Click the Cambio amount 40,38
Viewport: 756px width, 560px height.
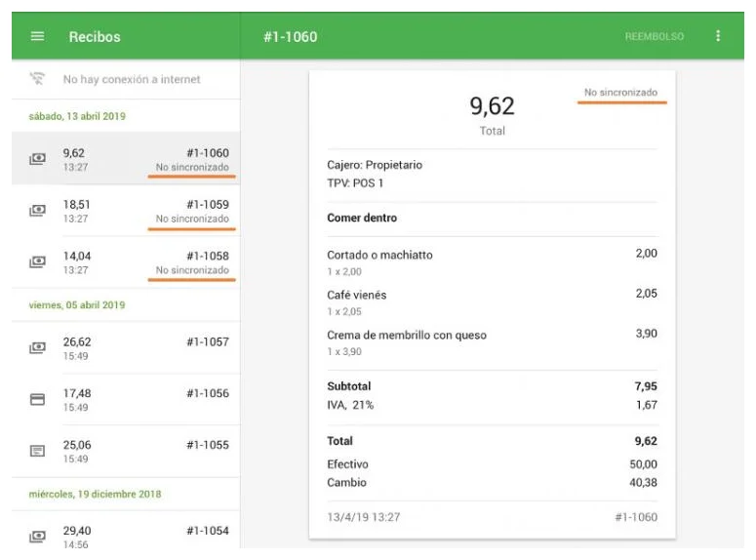click(x=643, y=482)
